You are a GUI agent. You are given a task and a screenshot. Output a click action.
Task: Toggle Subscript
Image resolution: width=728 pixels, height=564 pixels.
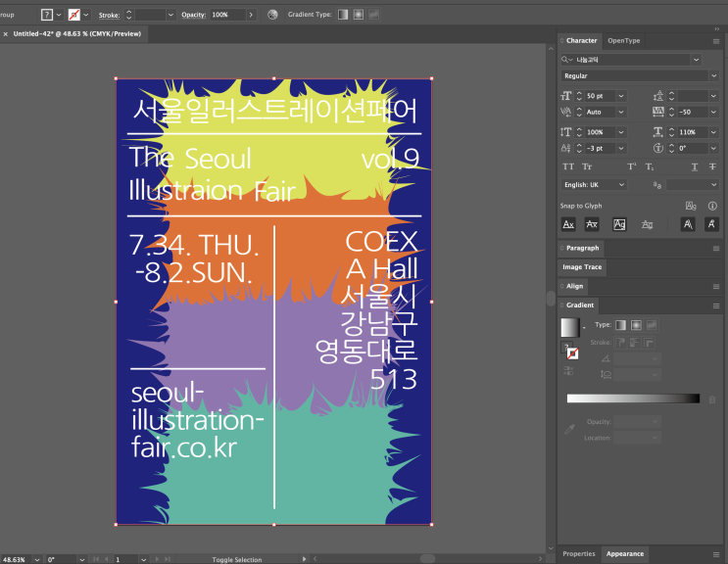tap(650, 166)
